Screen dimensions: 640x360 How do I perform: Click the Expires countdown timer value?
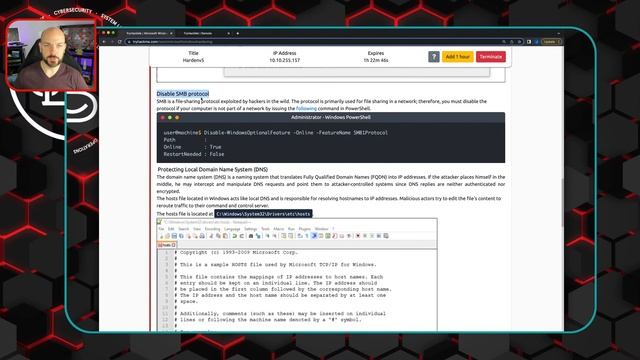[x=376, y=60]
